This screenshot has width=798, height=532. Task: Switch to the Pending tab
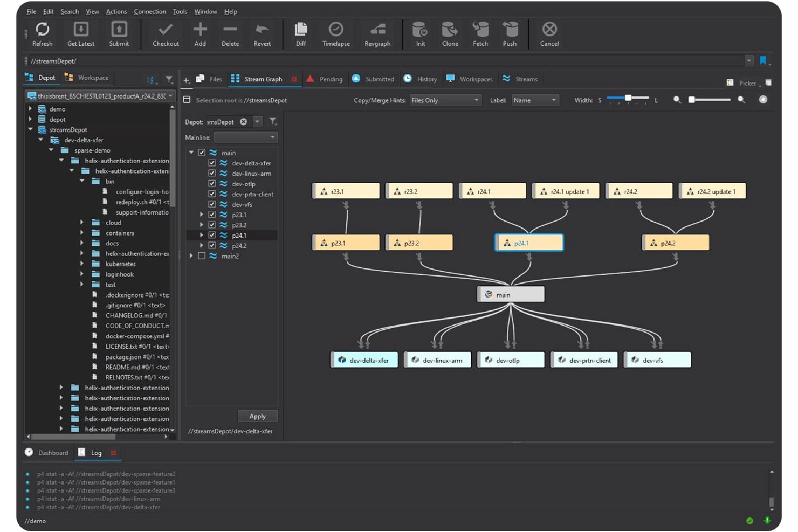pos(325,79)
